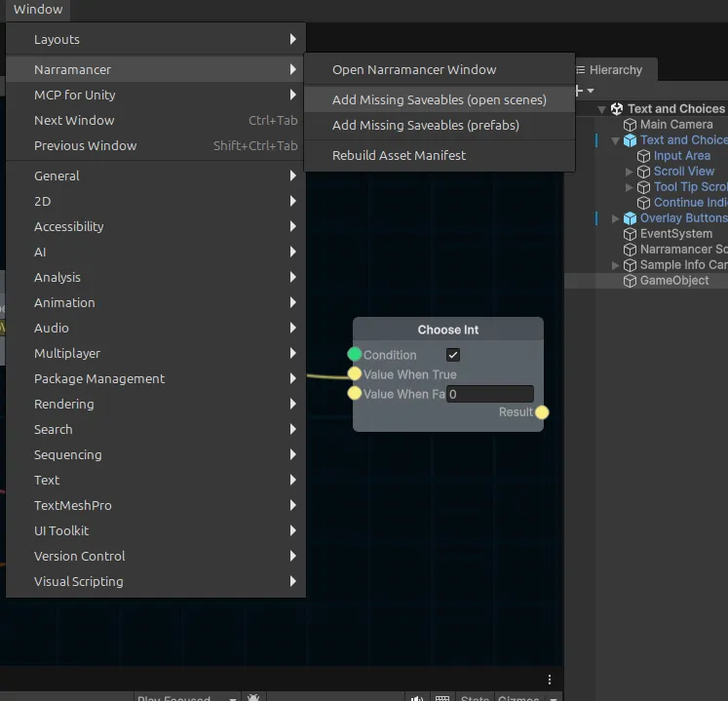Open the Analysis submenu
This screenshot has height=701, width=728.
pyautogui.click(x=156, y=277)
